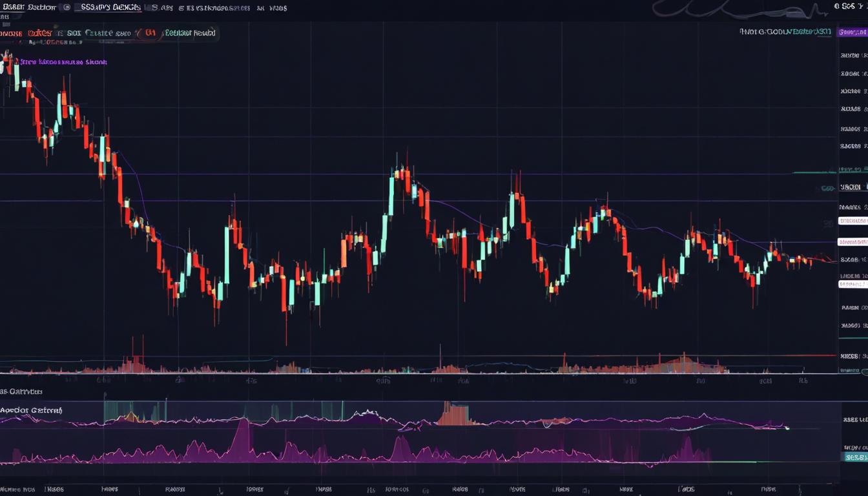
Task: Click the red sell price tag on the price scale
Action: click(x=854, y=242)
